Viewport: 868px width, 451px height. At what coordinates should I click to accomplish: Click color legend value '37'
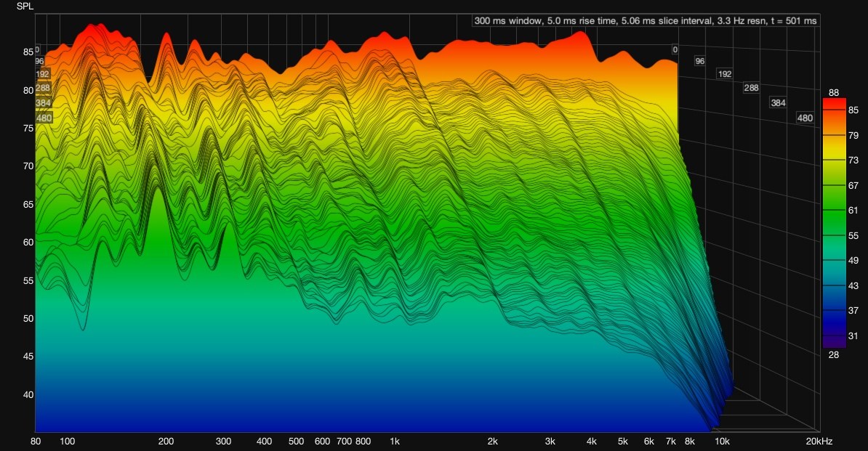(x=853, y=311)
